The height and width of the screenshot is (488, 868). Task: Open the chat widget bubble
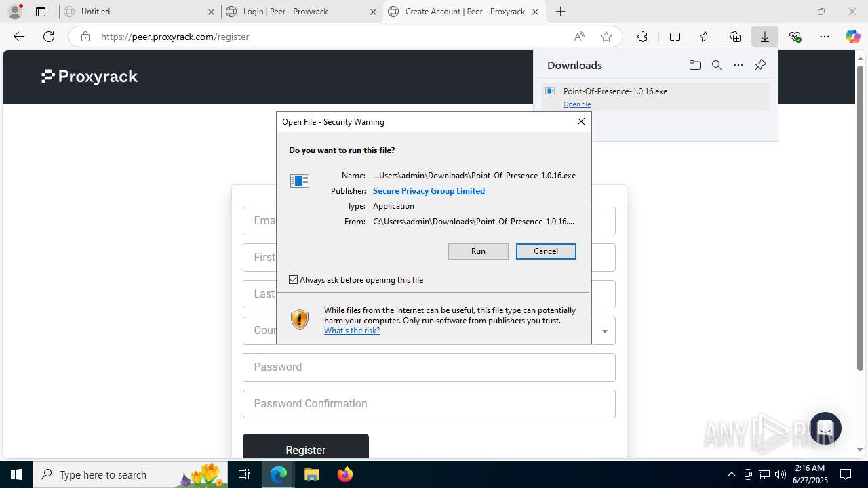coord(825,428)
